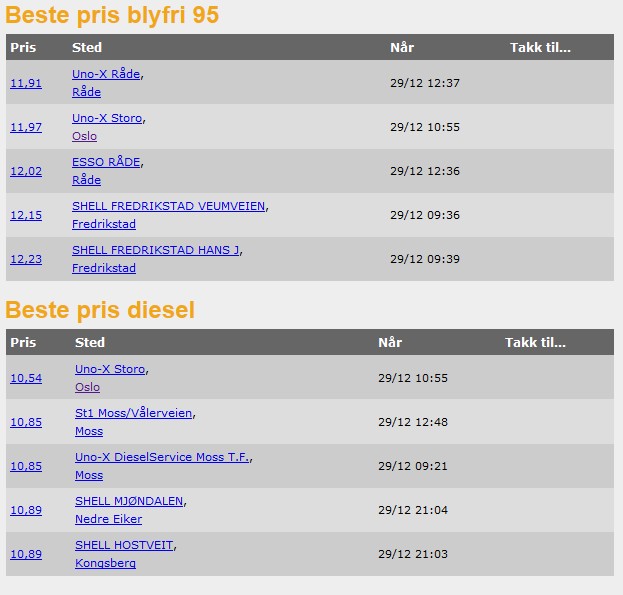This screenshot has height=595, width=623.
Task: Click timestamp 29/12 12:36
Action: pos(425,171)
